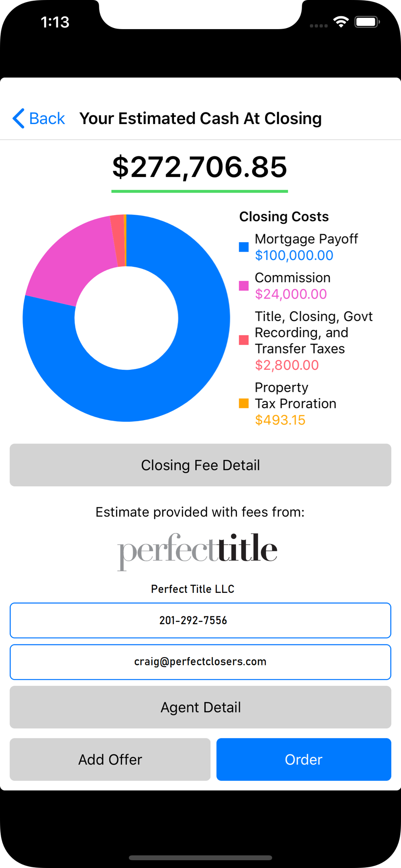The height and width of the screenshot is (868, 401).
Task: Open Agent Detail
Action: point(200,707)
